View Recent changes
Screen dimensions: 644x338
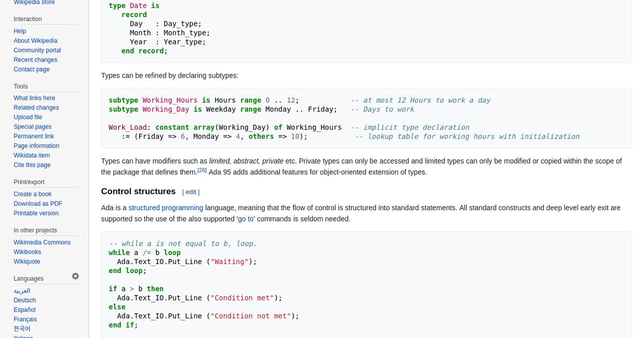35,60
